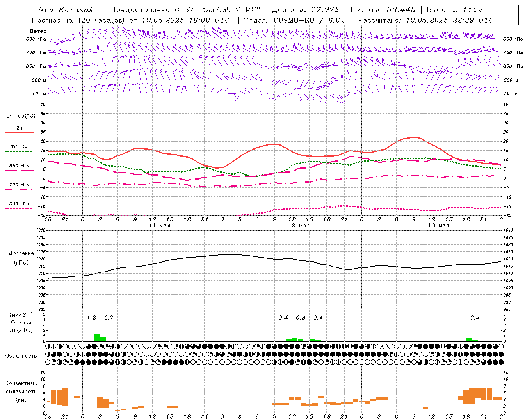Click the Ветер panel label
Screen dimensions: 525x420
(38, 31)
